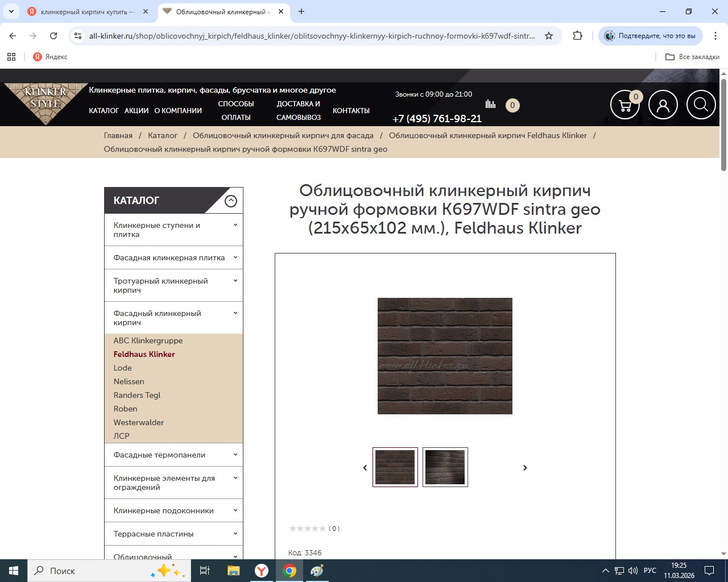
Task: Select Westerwalder brand in sidebar
Action: 139,422
